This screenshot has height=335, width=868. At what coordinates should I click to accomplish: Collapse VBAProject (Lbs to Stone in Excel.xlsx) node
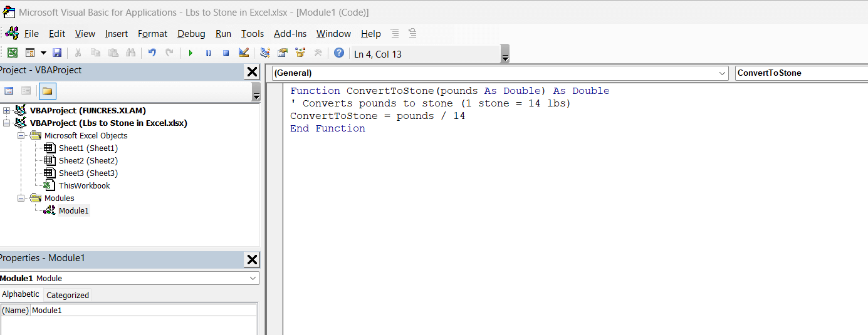coord(7,123)
